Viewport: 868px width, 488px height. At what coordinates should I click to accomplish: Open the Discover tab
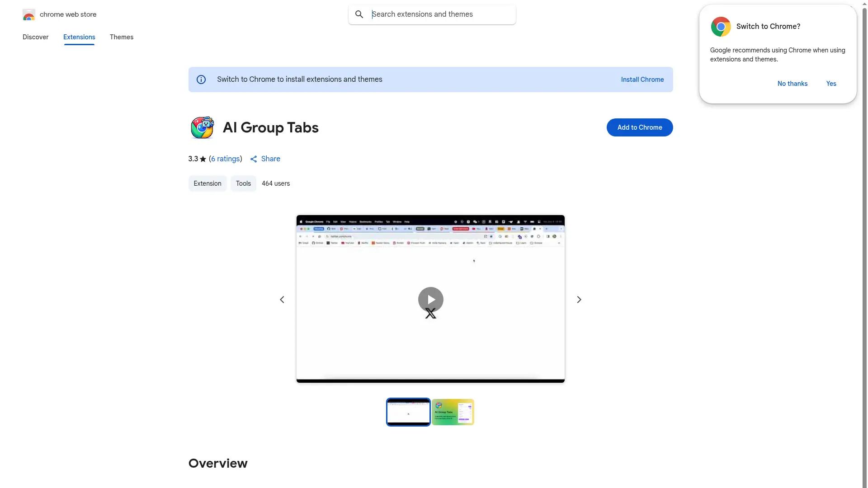click(x=35, y=37)
